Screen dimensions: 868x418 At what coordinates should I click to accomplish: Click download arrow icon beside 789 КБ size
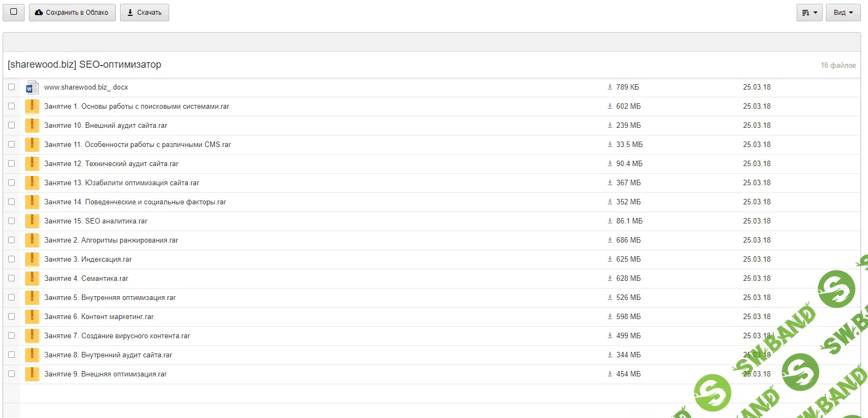coord(610,87)
